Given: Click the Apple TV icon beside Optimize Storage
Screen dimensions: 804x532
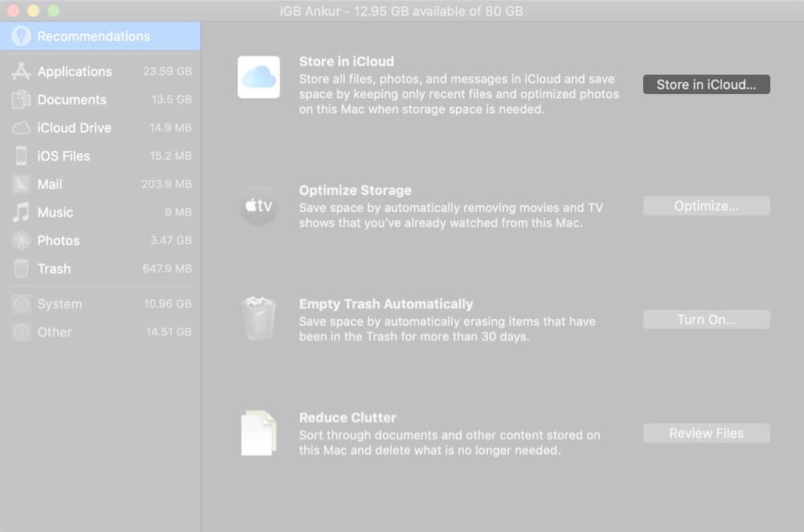Looking at the screenshot, I should coord(258,206).
